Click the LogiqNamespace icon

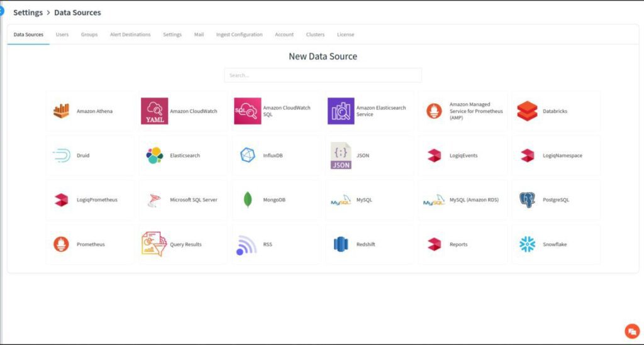pos(528,155)
